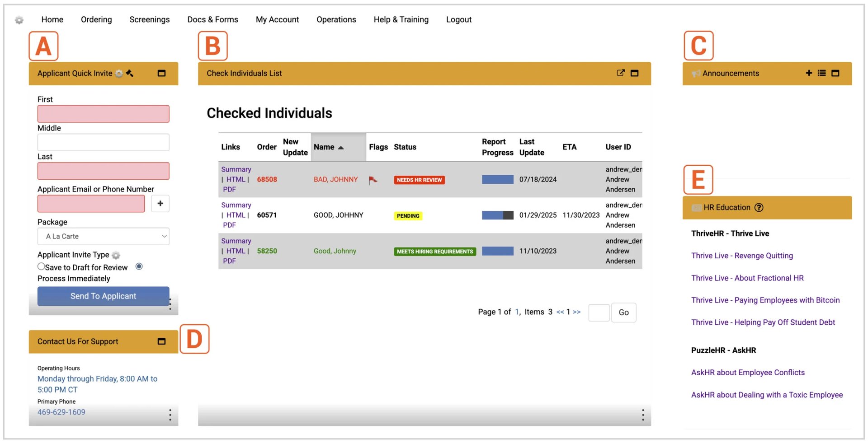Viewport: 868px width, 443px height.
Task: Open the three-dot menu of Contact Us panel
Action: click(x=170, y=415)
